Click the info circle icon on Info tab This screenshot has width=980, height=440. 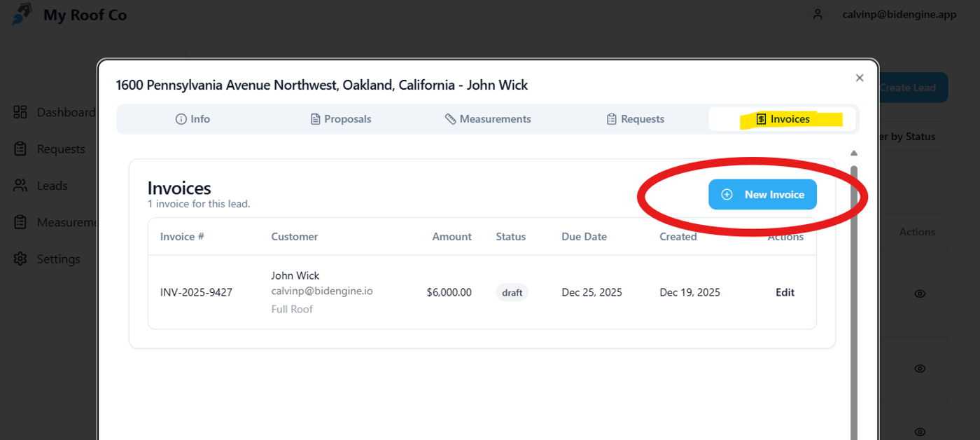click(x=181, y=119)
